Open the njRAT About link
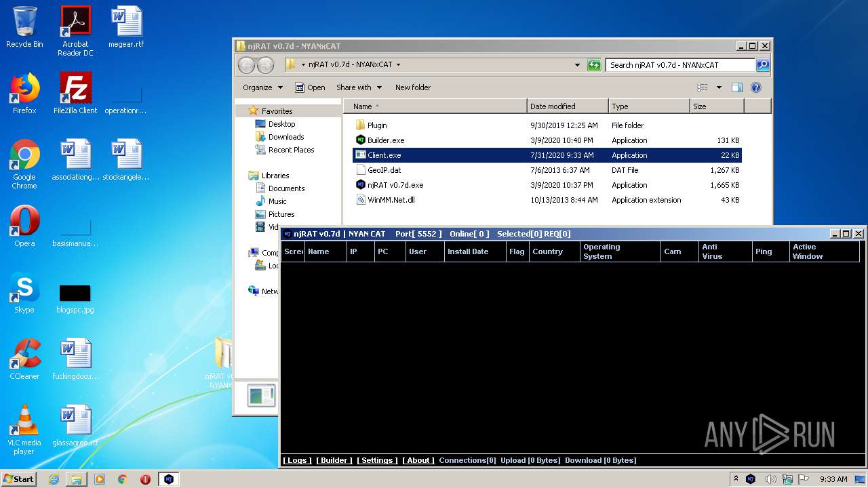The height and width of the screenshot is (488, 868). [x=418, y=460]
